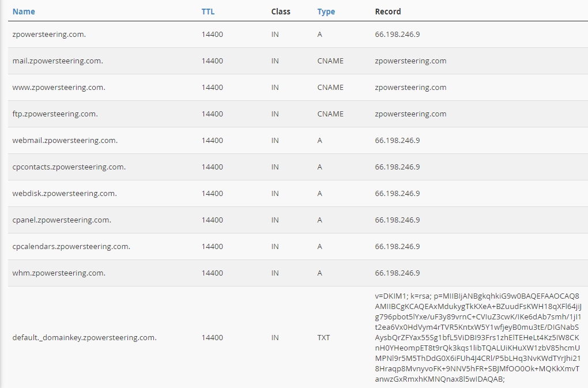Click the DKIM TXT record value
588x388 pixels.
point(478,337)
